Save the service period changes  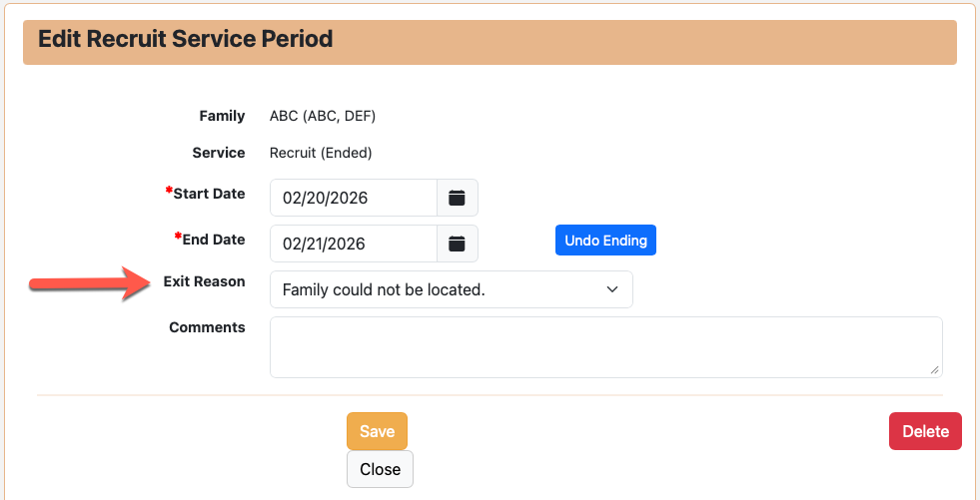click(x=377, y=431)
